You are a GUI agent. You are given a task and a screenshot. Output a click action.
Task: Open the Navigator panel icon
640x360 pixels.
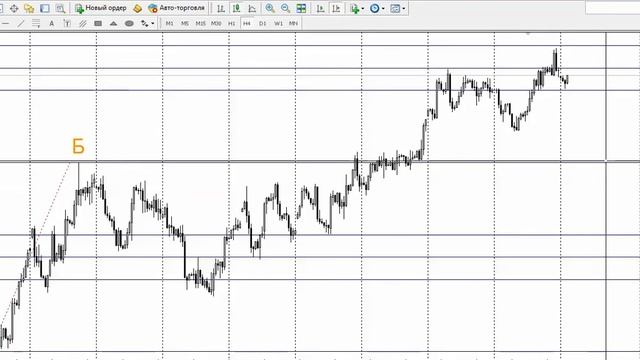coord(29,8)
